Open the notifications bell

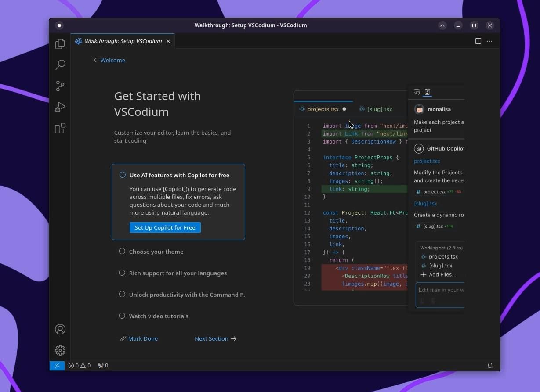(490, 365)
